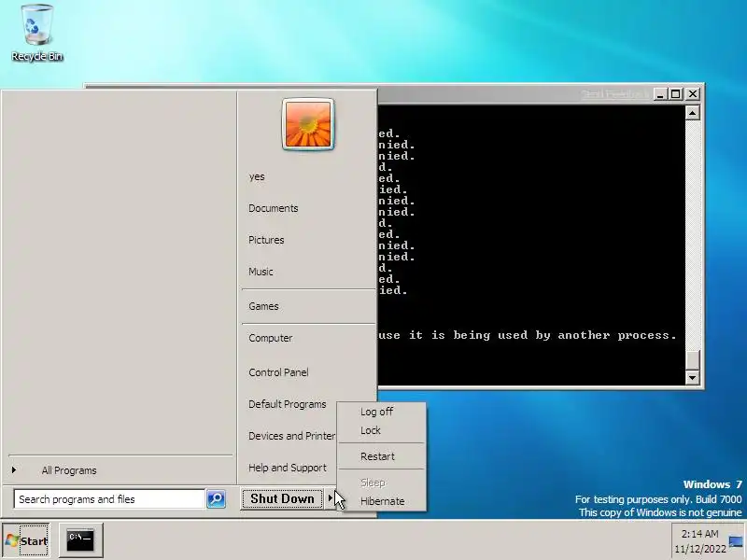Open Devices and Printers entry
Image resolution: width=747 pixels, height=560 pixels.
click(x=291, y=436)
